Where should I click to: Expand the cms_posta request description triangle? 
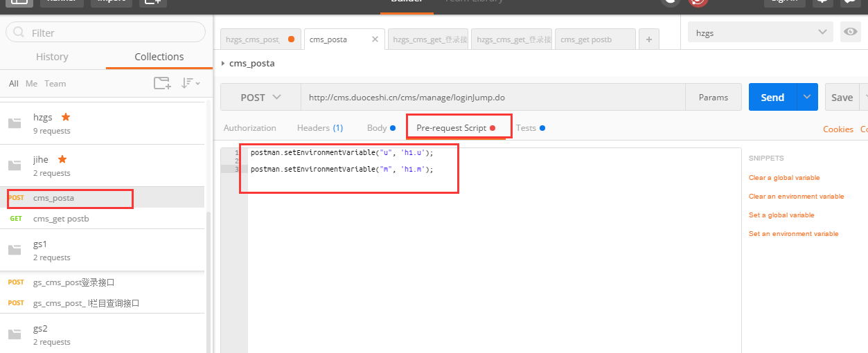223,63
